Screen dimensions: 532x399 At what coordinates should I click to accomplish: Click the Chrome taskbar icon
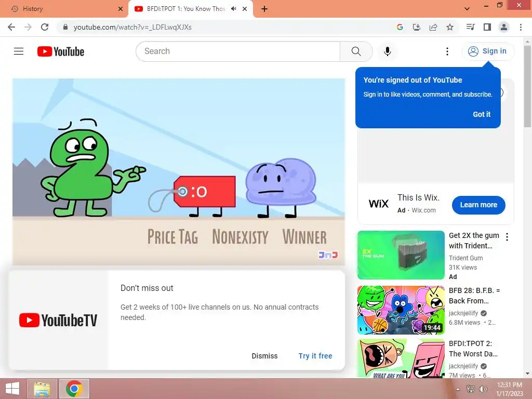74,389
